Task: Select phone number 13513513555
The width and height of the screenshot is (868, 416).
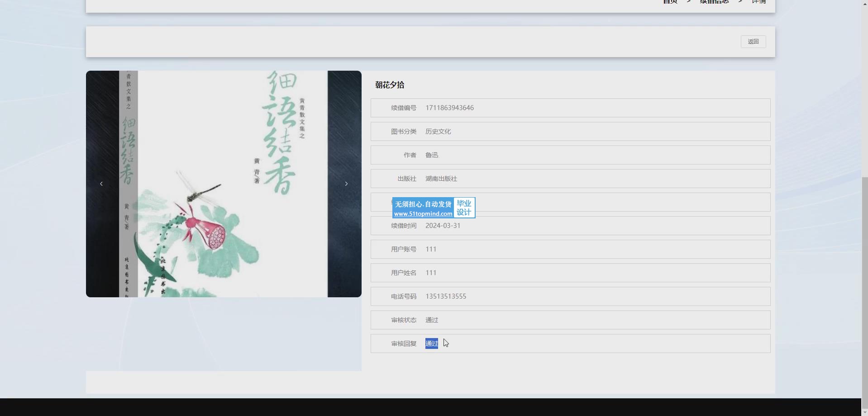Action: [446, 296]
